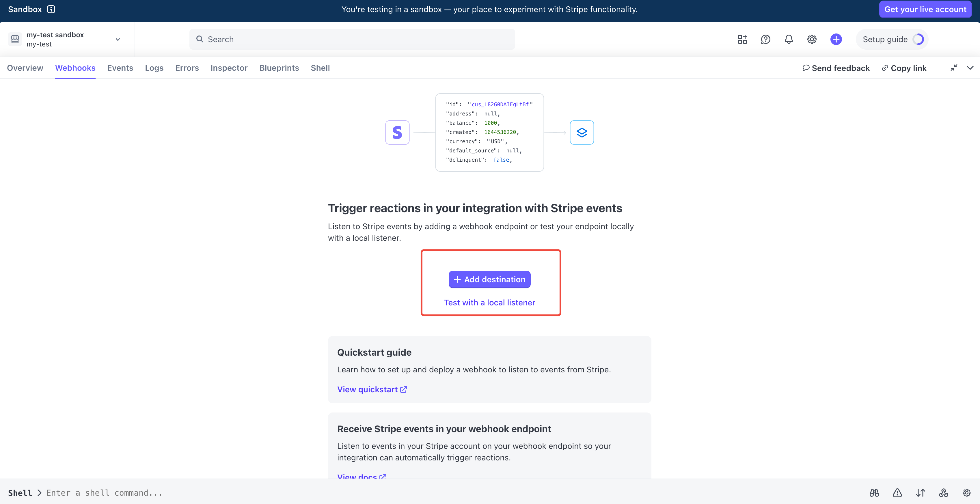Click the purple plus create button
This screenshot has height=504, width=980.
836,39
